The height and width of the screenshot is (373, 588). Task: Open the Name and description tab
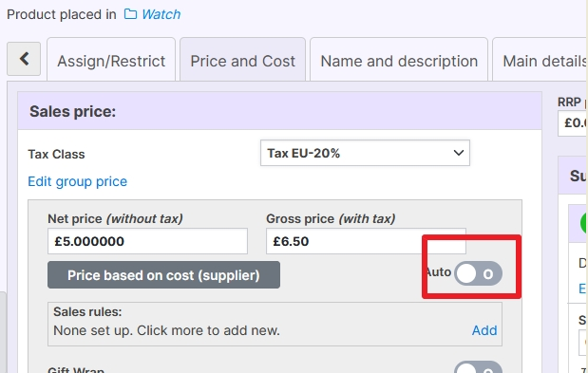[x=399, y=60]
